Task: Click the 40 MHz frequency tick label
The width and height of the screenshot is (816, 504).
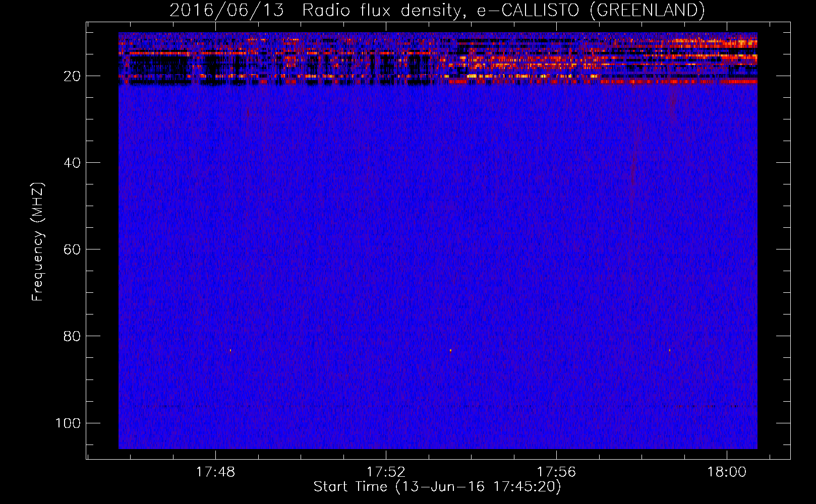Action: click(x=72, y=163)
